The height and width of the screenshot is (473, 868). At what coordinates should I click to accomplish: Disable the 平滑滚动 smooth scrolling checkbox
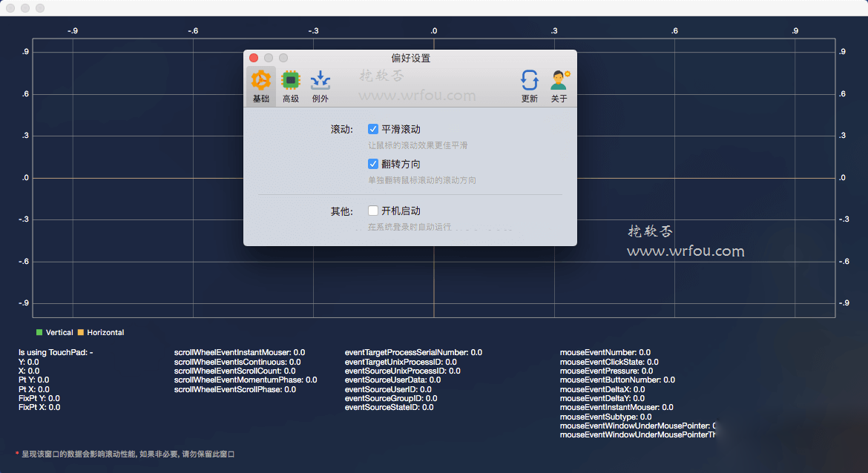pyautogui.click(x=373, y=129)
